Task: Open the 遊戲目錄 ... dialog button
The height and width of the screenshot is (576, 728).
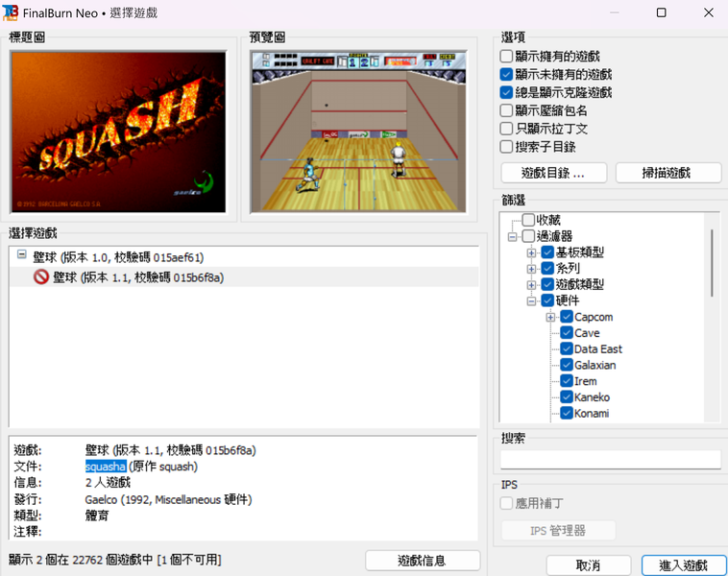Action: pyautogui.click(x=554, y=173)
